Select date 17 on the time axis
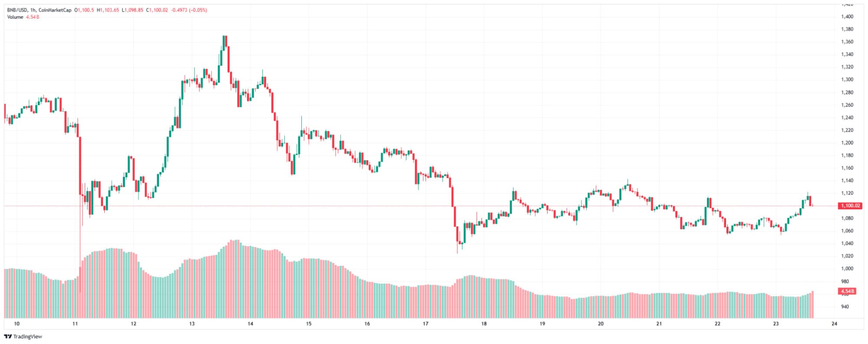The width and height of the screenshot is (868, 344). (x=426, y=324)
